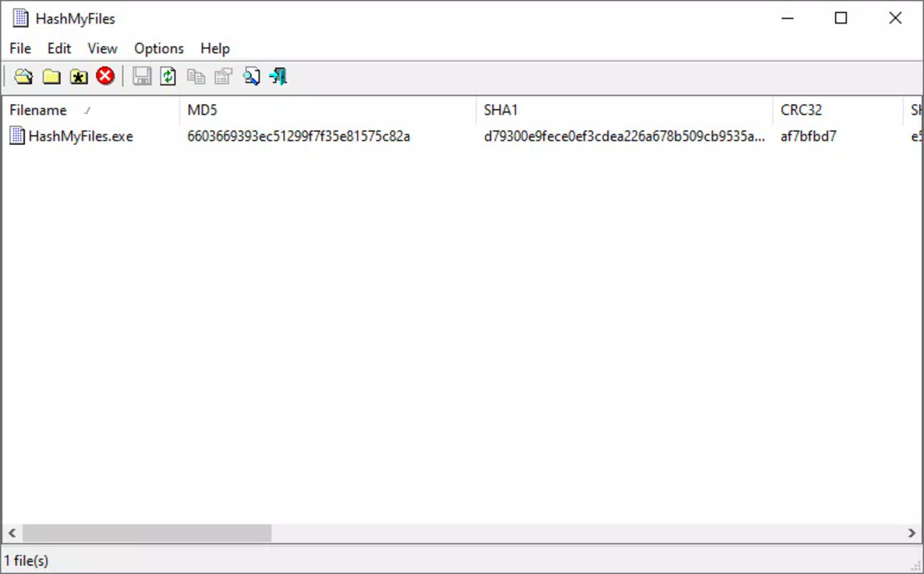Viewport: 924px width, 574px height.
Task: Open the View menu
Action: pyautogui.click(x=103, y=49)
